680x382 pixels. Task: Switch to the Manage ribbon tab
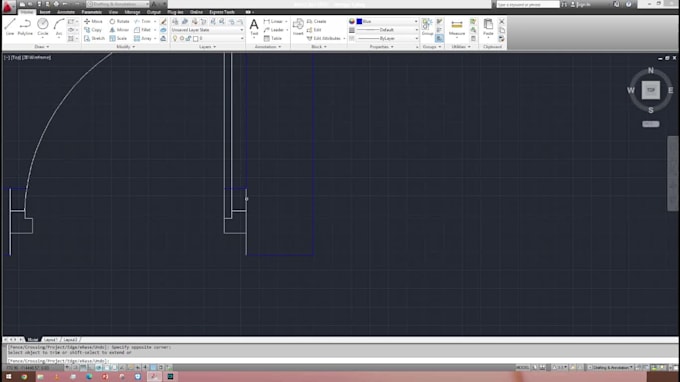coord(132,12)
